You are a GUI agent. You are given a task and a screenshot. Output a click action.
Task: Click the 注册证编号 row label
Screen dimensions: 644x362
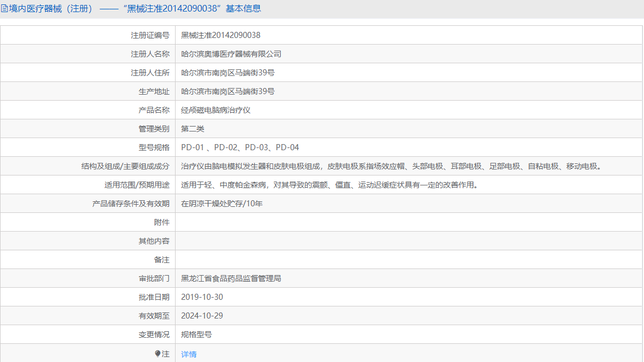pyautogui.click(x=150, y=35)
